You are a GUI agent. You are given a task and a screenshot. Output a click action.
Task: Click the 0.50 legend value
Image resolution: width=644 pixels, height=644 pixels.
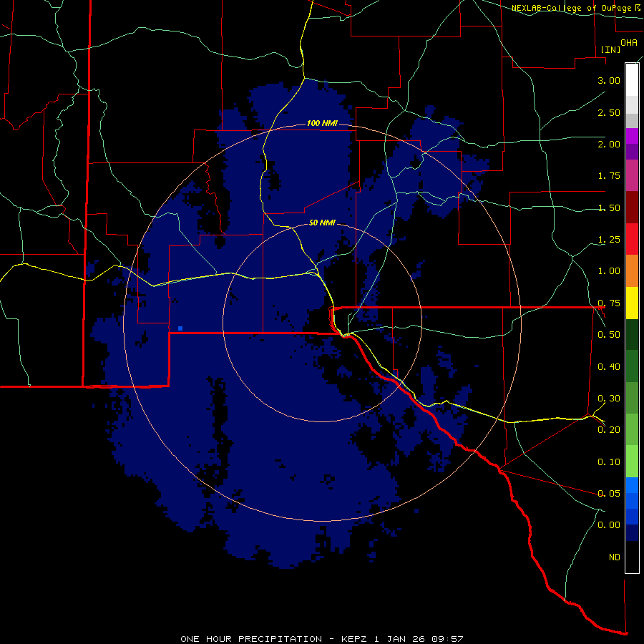609,335
